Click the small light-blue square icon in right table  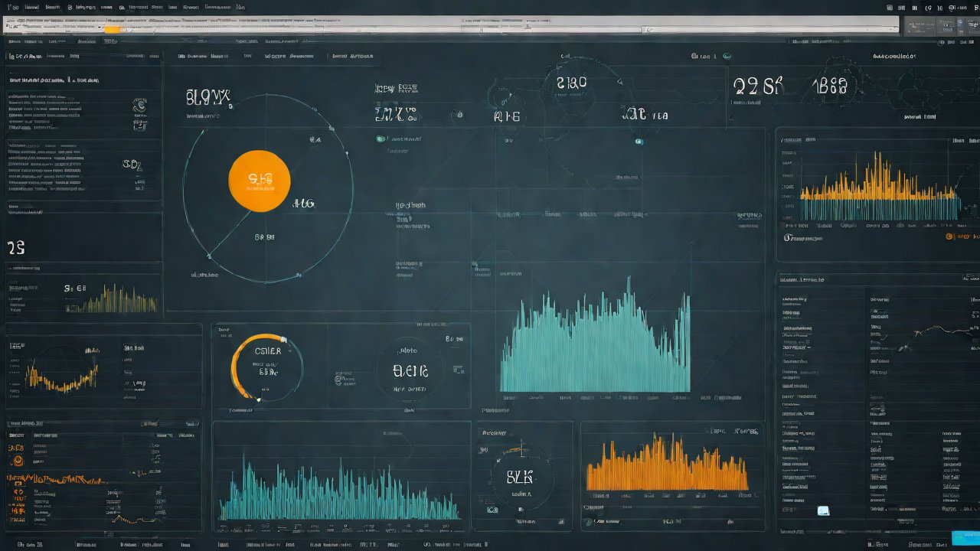pyautogui.click(x=823, y=510)
